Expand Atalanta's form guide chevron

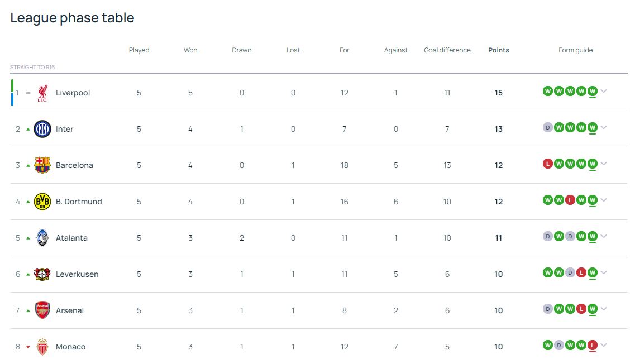[604, 236]
